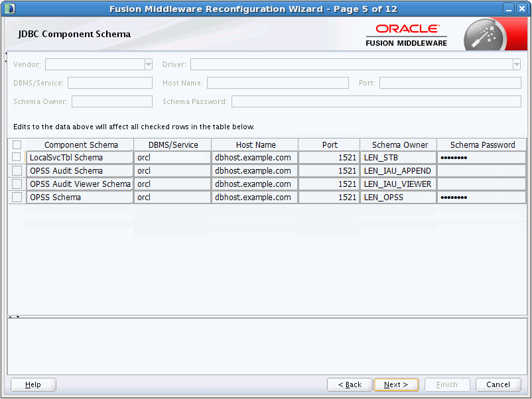Viewport: 532px width, 399px height.
Task: Click the Port column header
Action: click(x=330, y=144)
